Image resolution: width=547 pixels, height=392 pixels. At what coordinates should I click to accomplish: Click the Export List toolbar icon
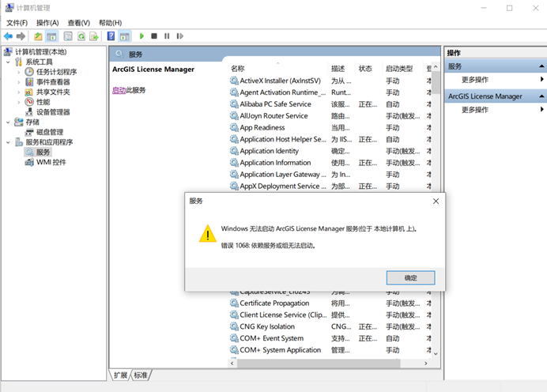pos(93,36)
